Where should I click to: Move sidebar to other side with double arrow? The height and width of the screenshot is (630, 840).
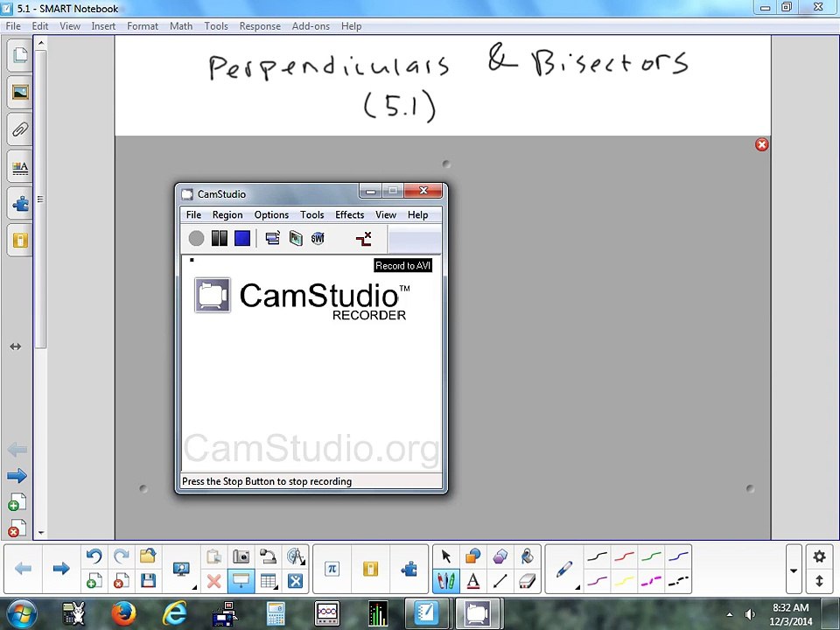tap(16, 346)
